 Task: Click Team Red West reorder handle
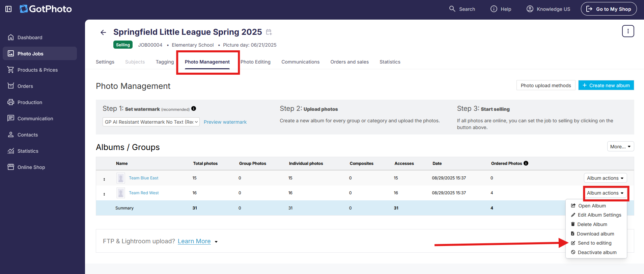104,194
